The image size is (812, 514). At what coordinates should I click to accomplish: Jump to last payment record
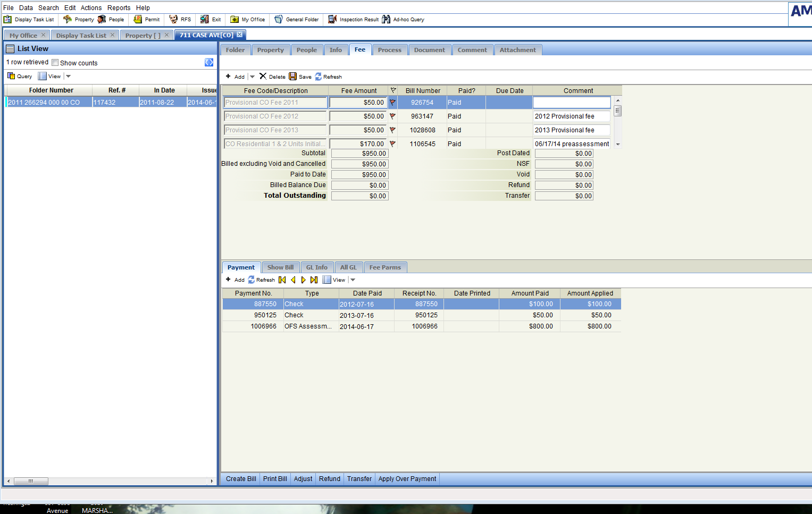click(x=314, y=280)
